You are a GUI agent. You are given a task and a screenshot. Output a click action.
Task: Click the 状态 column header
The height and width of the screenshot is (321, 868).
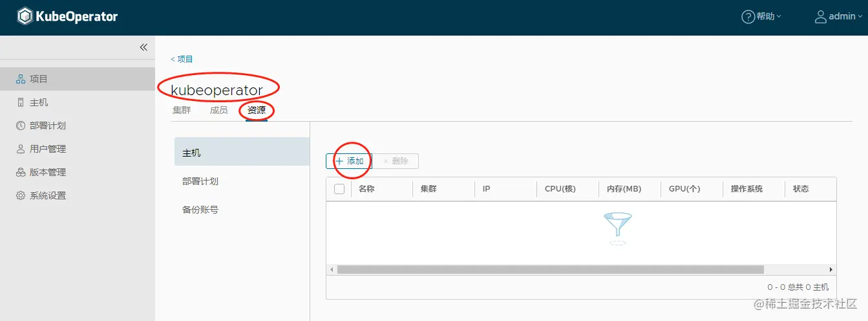point(801,189)
